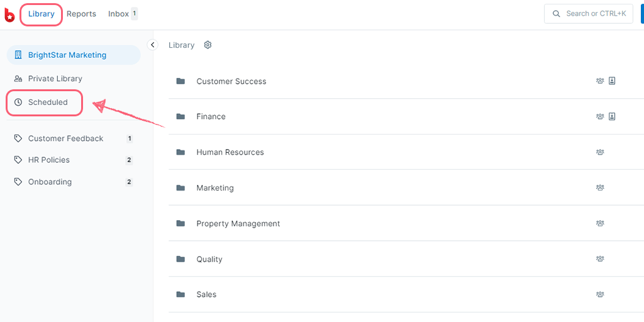Viewport: 644px width, 322px height.
Task: Click the red star logo icon
Action: [x=9, y=14]
